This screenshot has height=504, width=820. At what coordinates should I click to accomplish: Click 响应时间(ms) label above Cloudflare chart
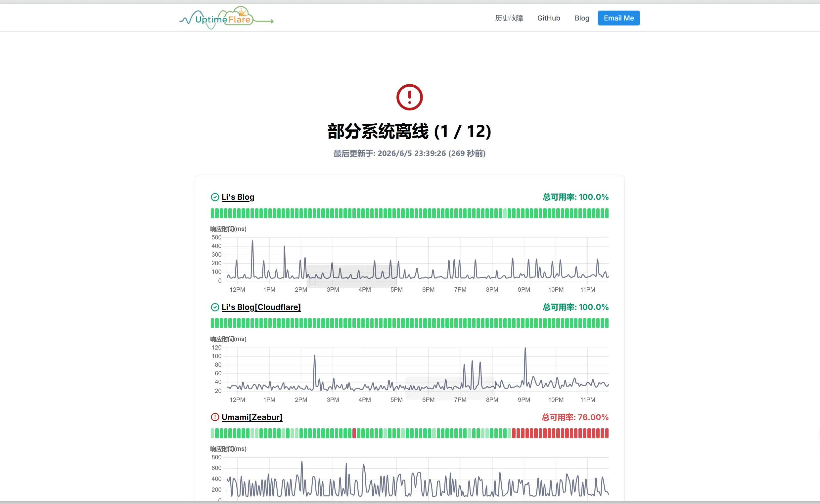228,339
